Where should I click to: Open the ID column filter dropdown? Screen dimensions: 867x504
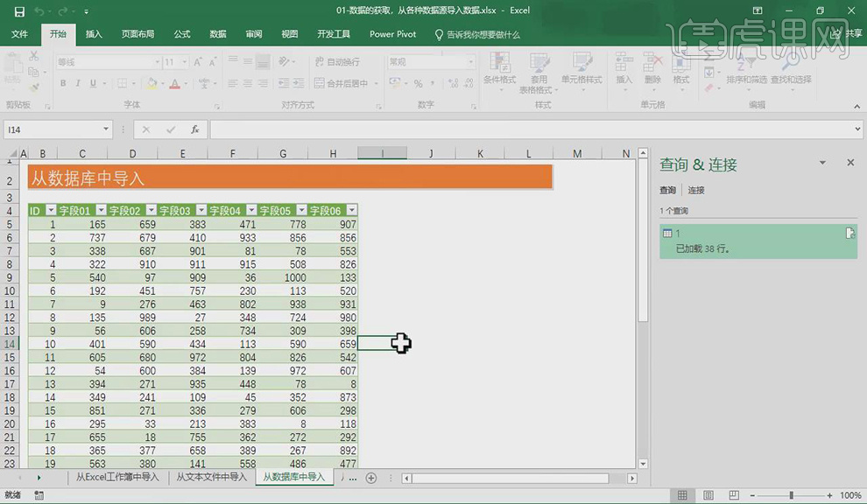(x=51, y=210)
